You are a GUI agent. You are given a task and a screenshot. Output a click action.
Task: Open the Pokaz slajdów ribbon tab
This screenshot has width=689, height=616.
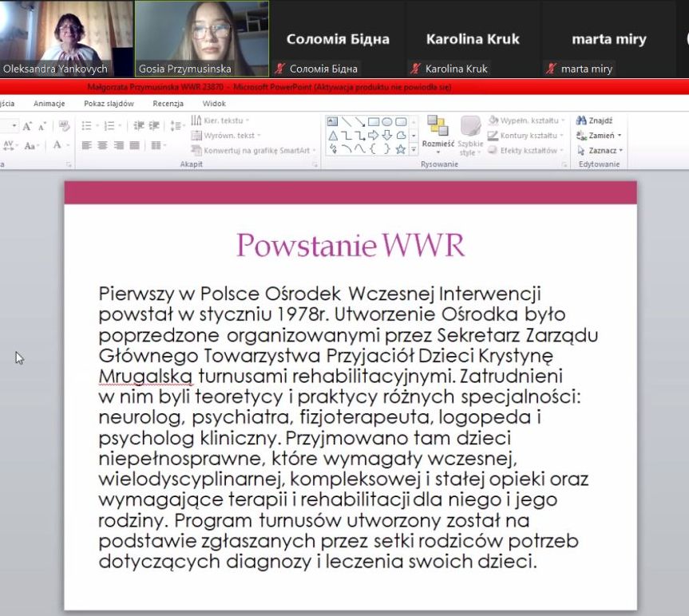[x=109, y=104]
